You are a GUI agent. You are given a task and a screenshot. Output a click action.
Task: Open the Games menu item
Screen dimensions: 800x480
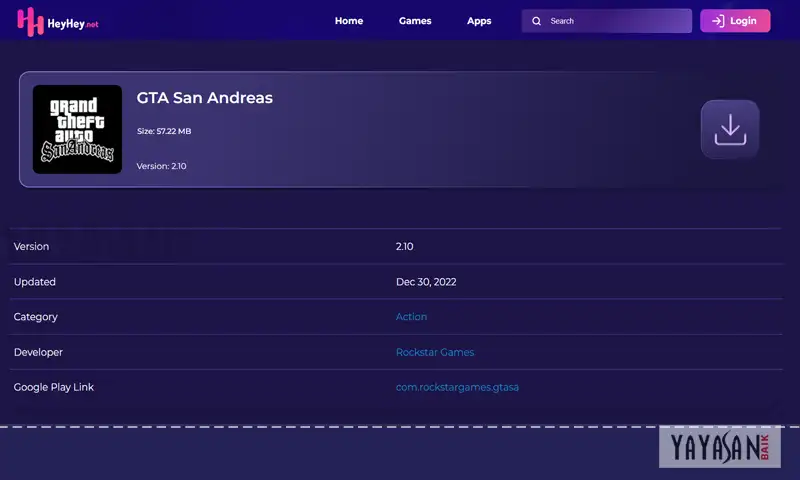[x=415, y=21]
